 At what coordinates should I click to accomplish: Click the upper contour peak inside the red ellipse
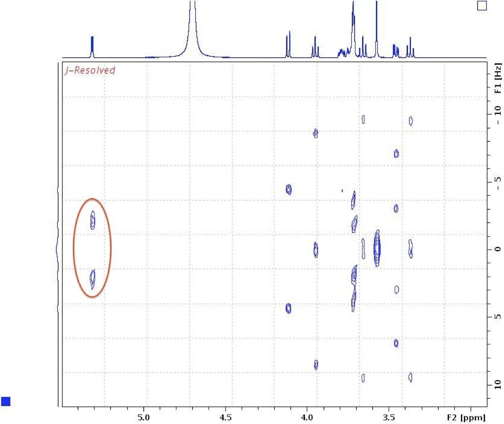tap(93, 220)
